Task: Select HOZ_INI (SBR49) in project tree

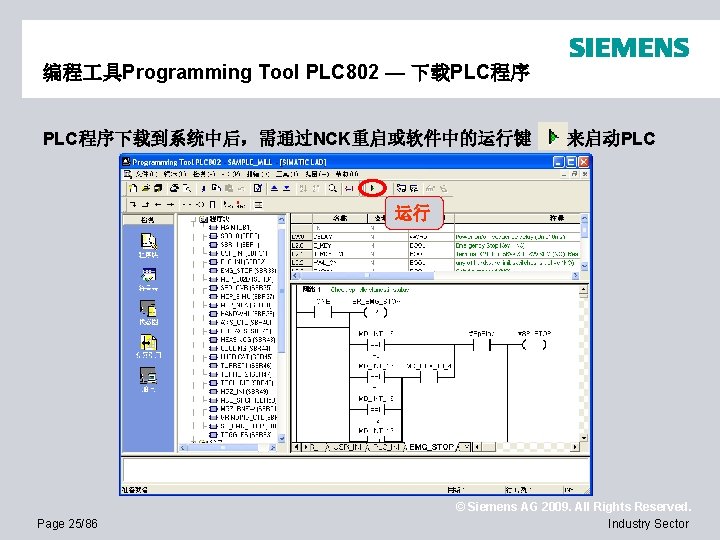Action: 244,391
